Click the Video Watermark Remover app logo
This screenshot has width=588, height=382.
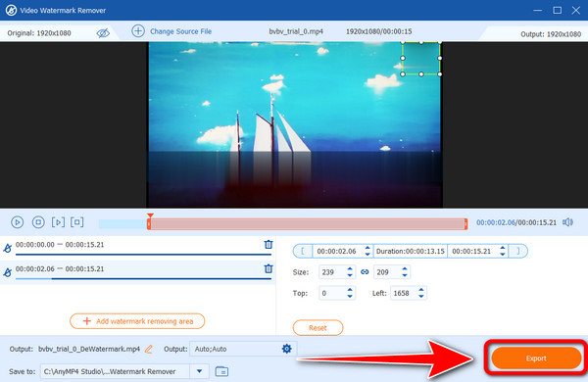click(x=11, y=10)
